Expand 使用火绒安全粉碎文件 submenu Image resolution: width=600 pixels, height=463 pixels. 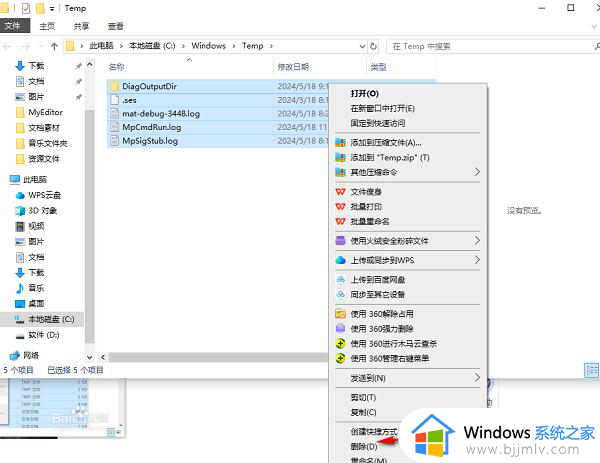point(408,241)
